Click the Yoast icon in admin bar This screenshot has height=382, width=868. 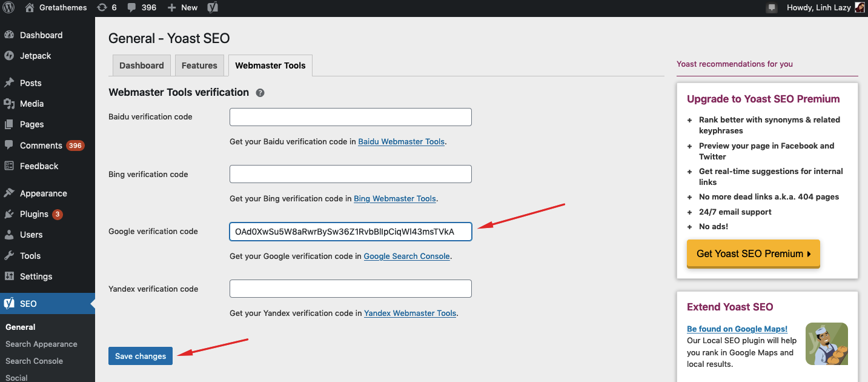[x=213, y=8]
